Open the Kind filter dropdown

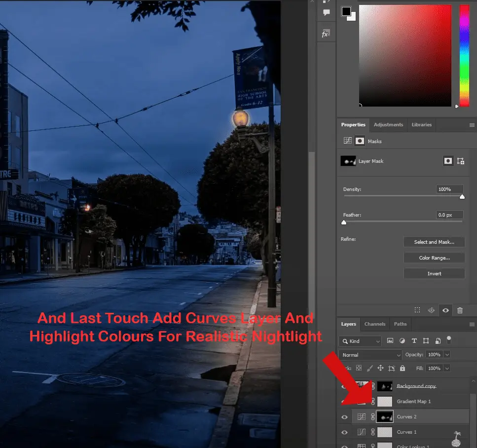click(x=360, y=340)
